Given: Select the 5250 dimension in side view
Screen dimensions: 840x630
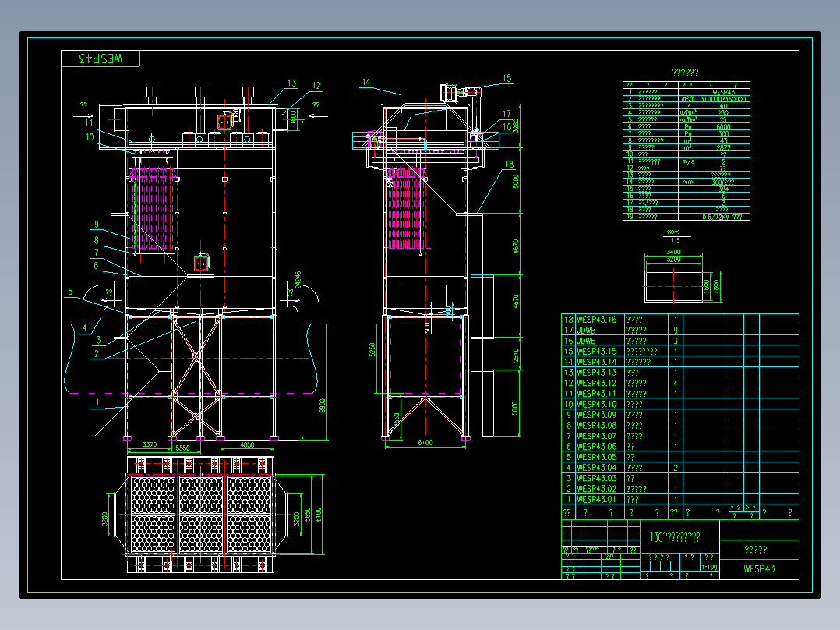Looking at the screenshot, I should pos(372,349).
